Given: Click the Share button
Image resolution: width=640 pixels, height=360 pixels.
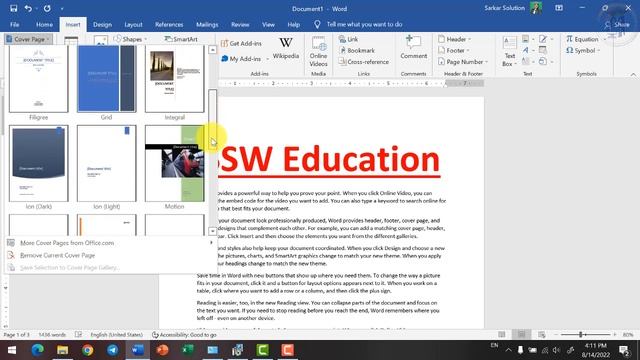Looking at the screenshot, I should (x=618, y=24).
